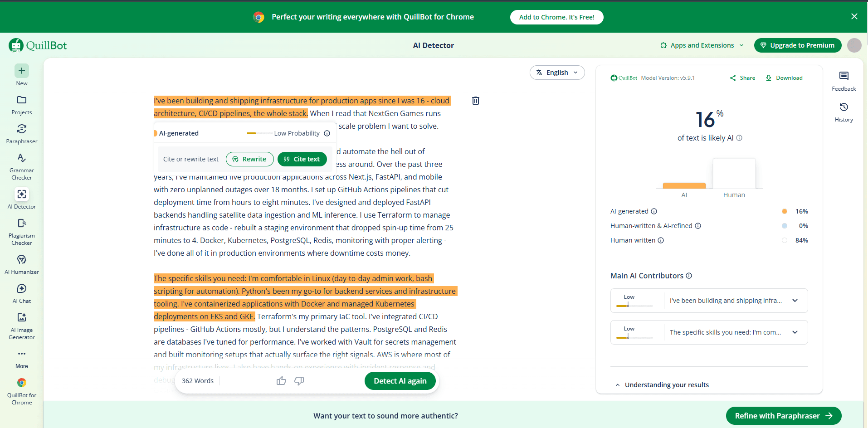Image resolution: width=868 pixels, height=428 pixels.
Task: Open the Plagiarism Checker
Action: click(21, 231)
